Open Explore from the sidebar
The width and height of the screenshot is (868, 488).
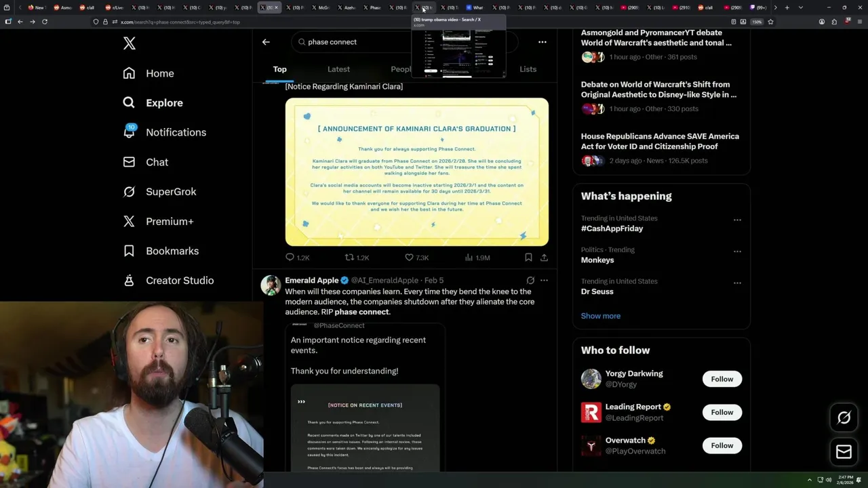click(x=153, y=103)
